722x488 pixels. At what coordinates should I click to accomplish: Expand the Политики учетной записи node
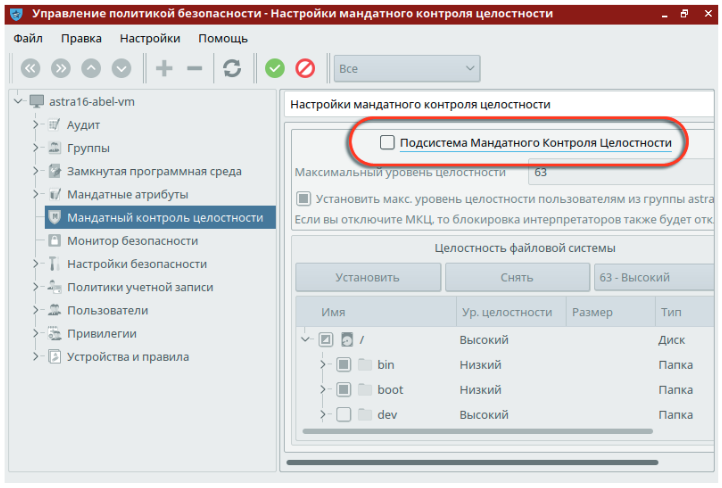pyautogui.click(x=35, y=286)
